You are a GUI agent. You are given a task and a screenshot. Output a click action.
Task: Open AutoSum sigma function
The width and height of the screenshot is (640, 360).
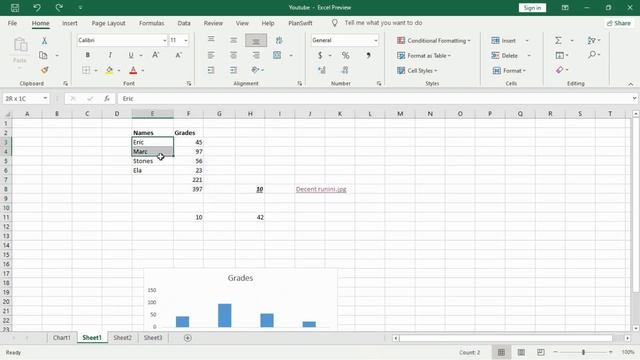pos(558,40)
